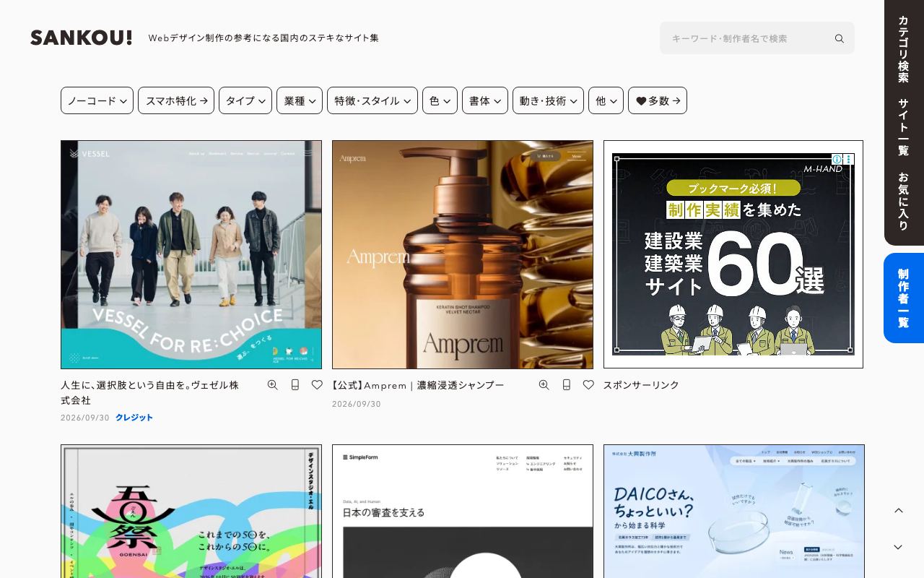Expand the 業種 filter dropdown
Image resolution: width=924 pixels, height=578 pixels.
pyautogui.click(x=300, y=100)
